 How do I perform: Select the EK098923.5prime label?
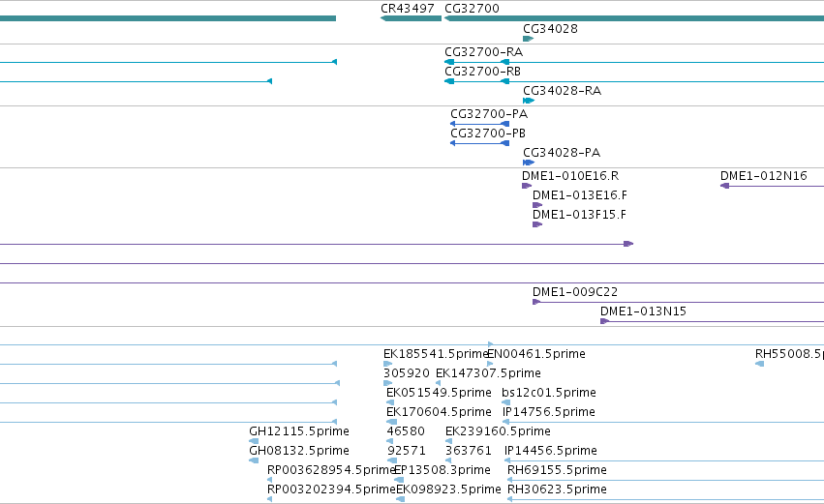click(448, 489)
